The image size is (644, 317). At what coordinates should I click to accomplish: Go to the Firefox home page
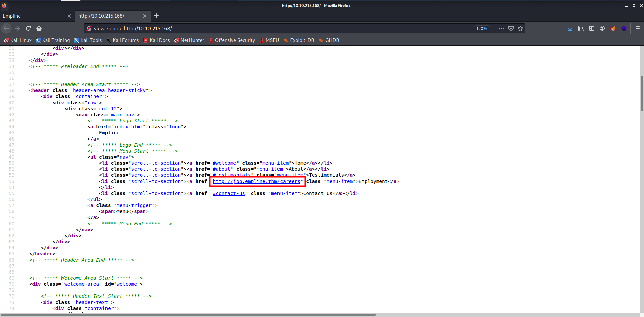39,28
